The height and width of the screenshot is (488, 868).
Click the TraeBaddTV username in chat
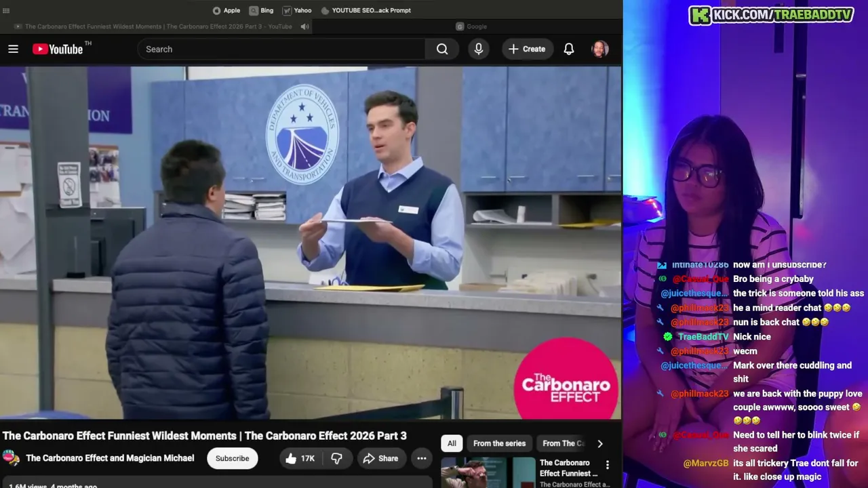(x=703, y=337)
